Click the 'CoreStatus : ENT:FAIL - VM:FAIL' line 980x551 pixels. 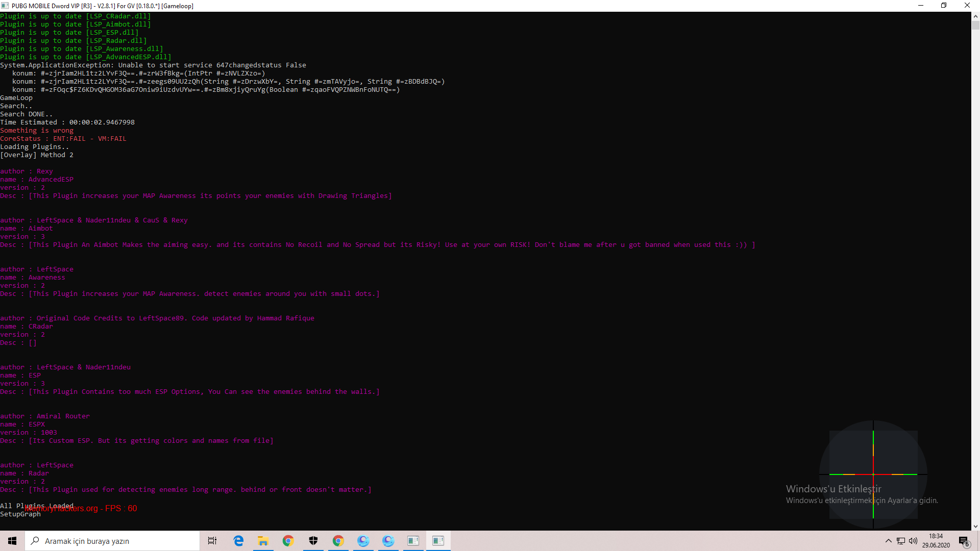click(x=63, y=139)
